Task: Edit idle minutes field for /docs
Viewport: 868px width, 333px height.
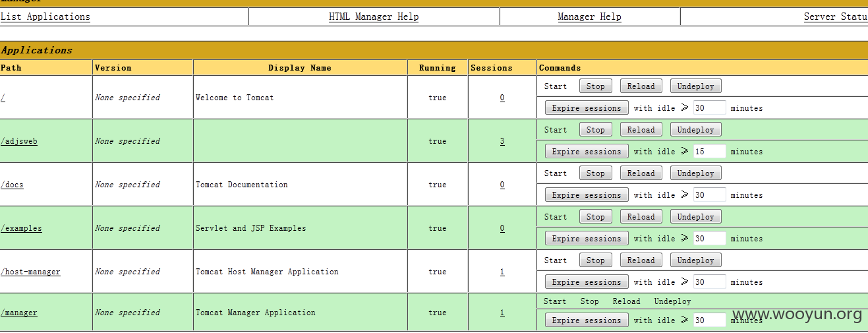Action: click(x=709, y=195)
